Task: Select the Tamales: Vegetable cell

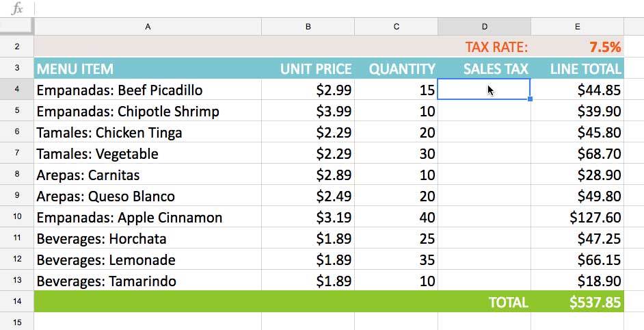Action: (x=148, y=153)
